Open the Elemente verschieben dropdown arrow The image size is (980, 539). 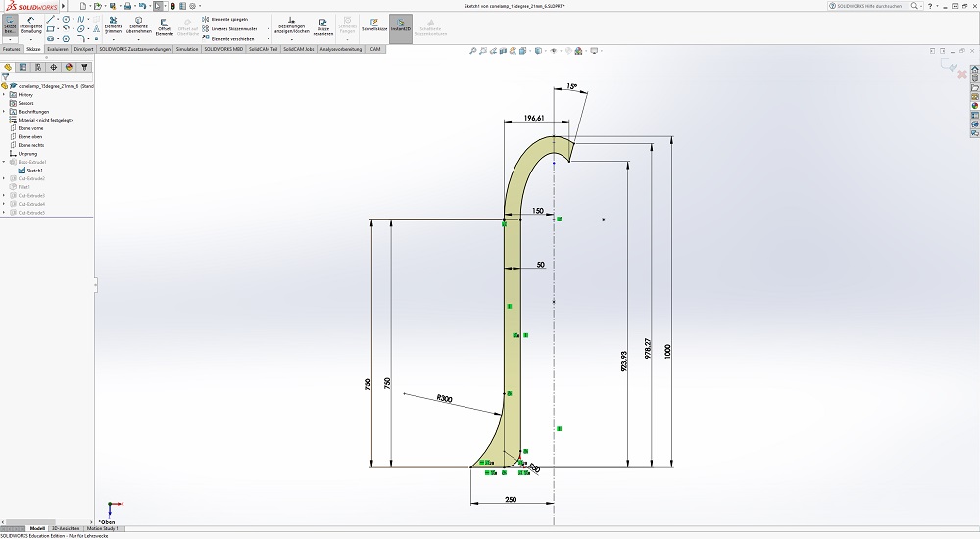269,39
